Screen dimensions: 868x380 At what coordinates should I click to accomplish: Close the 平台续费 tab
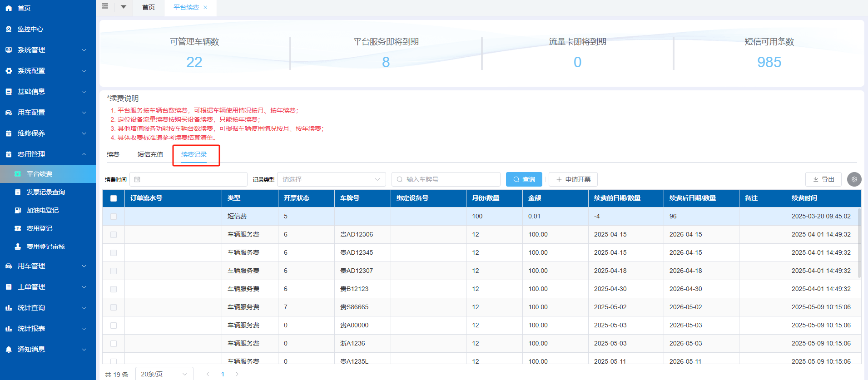(205, 7)
